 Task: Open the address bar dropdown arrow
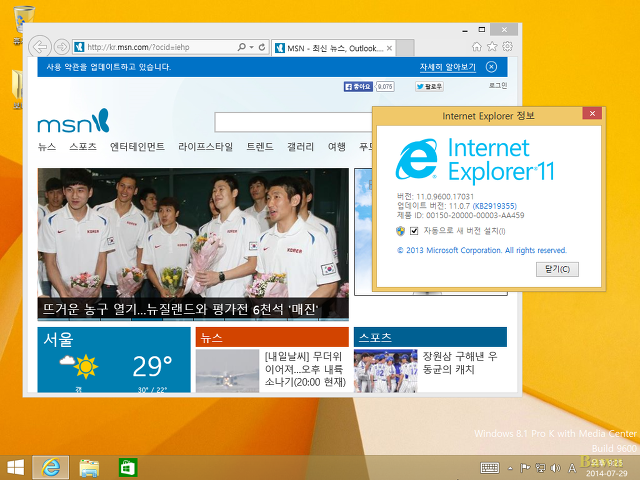251,47
